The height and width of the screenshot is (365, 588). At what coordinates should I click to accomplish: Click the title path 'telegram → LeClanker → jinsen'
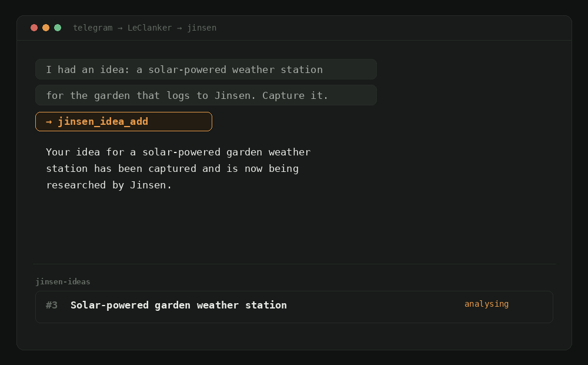[x=145, y=28]
